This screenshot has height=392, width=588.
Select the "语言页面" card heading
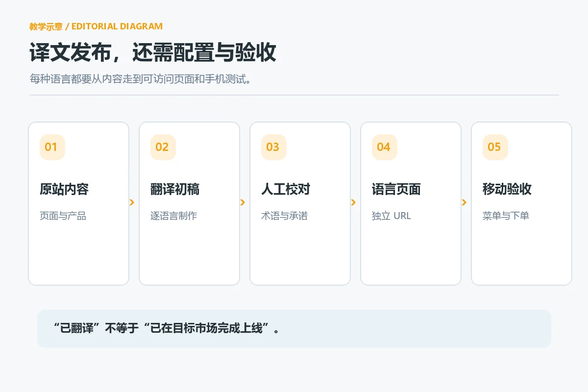click(x=396, y=189)
